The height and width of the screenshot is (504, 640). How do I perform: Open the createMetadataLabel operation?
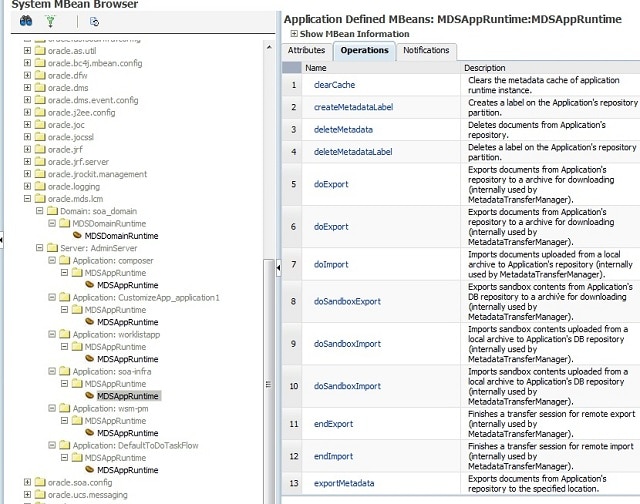pyautogui.click(x=353, y=107)
